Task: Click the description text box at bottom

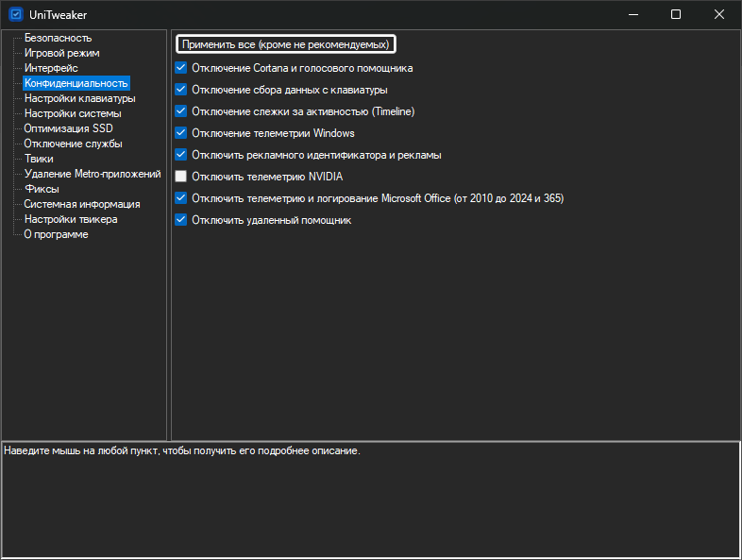Action: coord(370,501)
